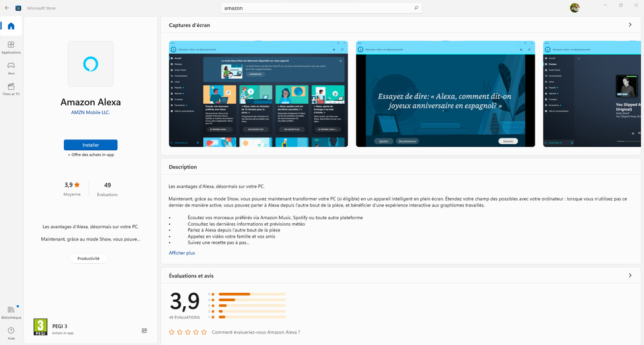Click the 4 star rating bar
This screenshot has height=345, width=644.
click(252, 300)
